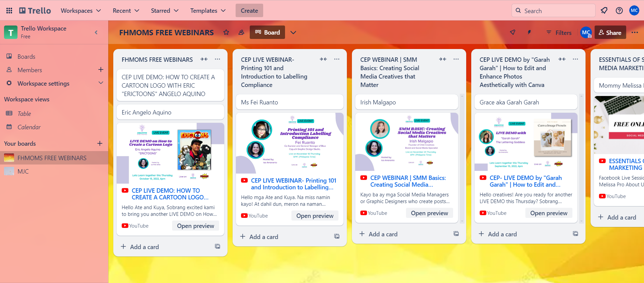Add a card to Printing 101 list
644x283 pixels.
click(x=259, y=237)
